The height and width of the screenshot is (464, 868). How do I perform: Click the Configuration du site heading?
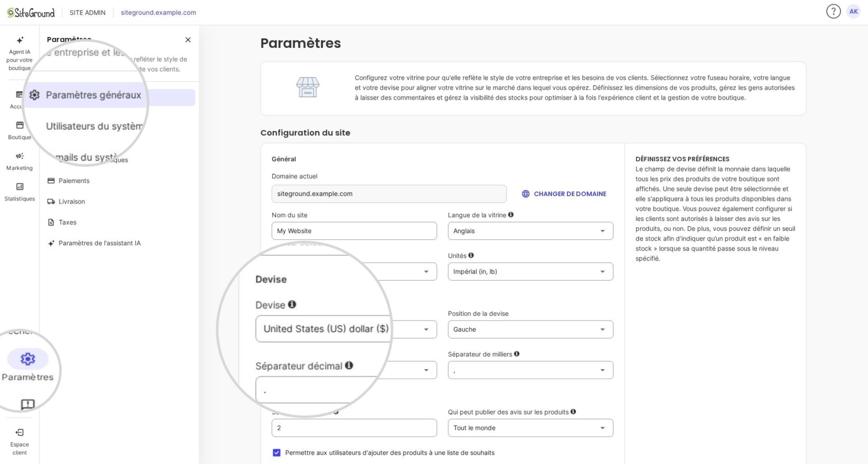pyautogui.click(x=305, y=133)
